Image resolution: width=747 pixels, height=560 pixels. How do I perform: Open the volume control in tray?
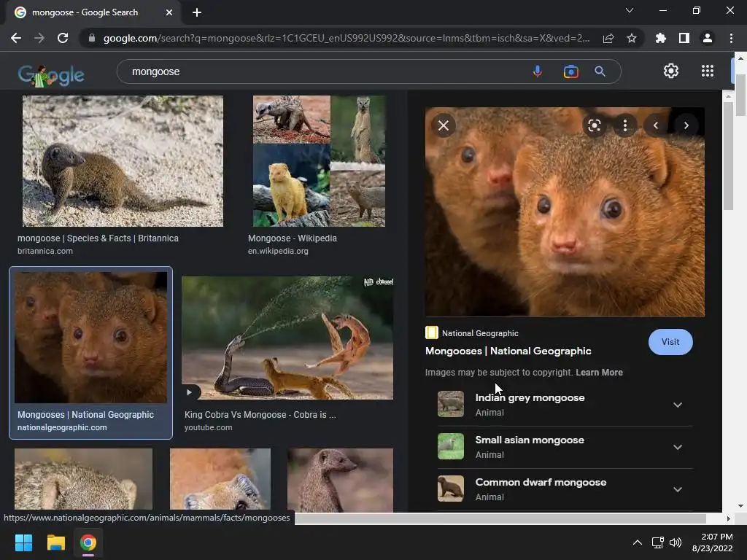pyautogui.click(x=676, y=542)
